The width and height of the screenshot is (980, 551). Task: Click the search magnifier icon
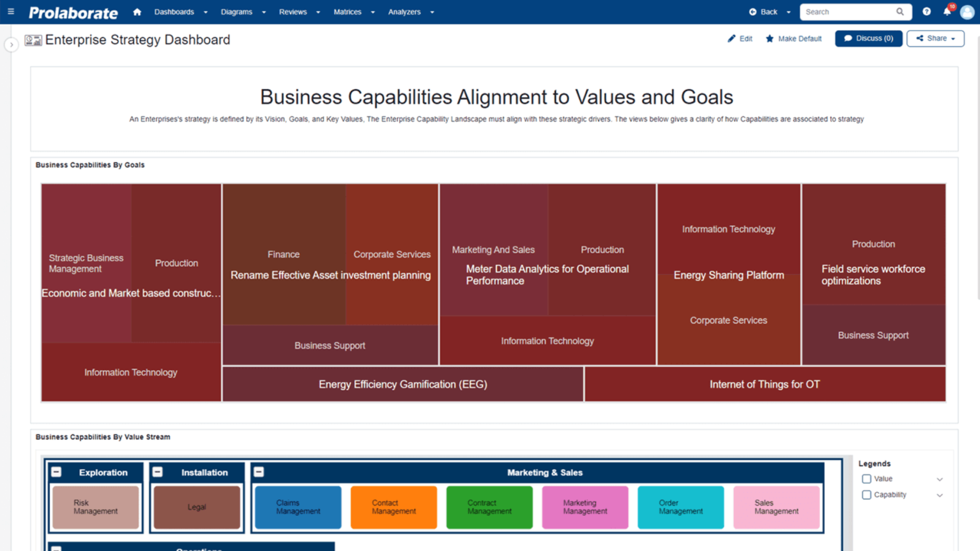pyautogui.click(x=900, y=11)
